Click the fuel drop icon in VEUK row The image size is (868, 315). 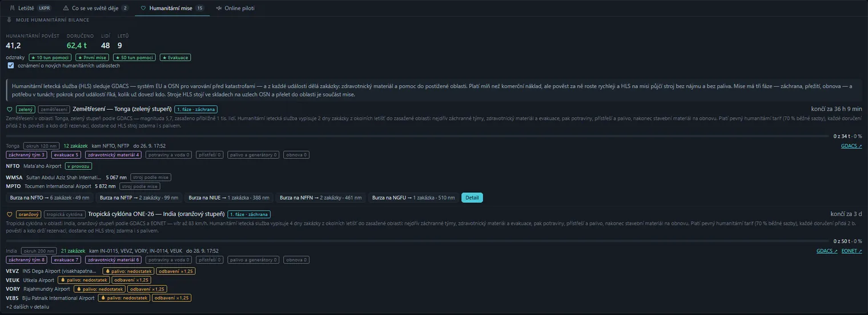point(63,280)
